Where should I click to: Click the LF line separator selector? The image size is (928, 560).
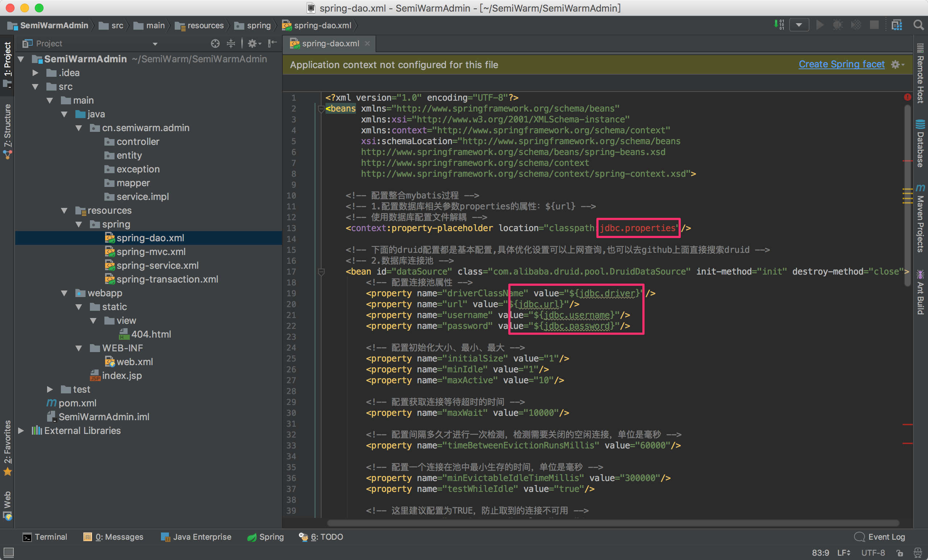(844, 552)
